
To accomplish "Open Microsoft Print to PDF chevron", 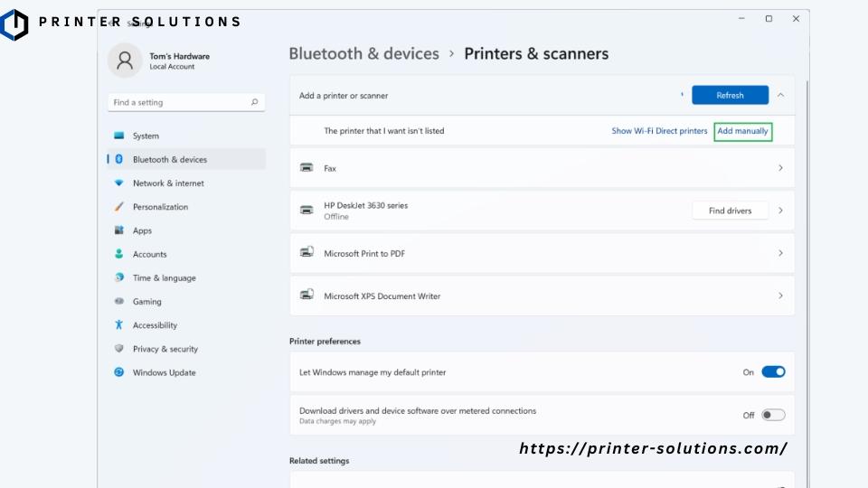I will coord(780,253).
